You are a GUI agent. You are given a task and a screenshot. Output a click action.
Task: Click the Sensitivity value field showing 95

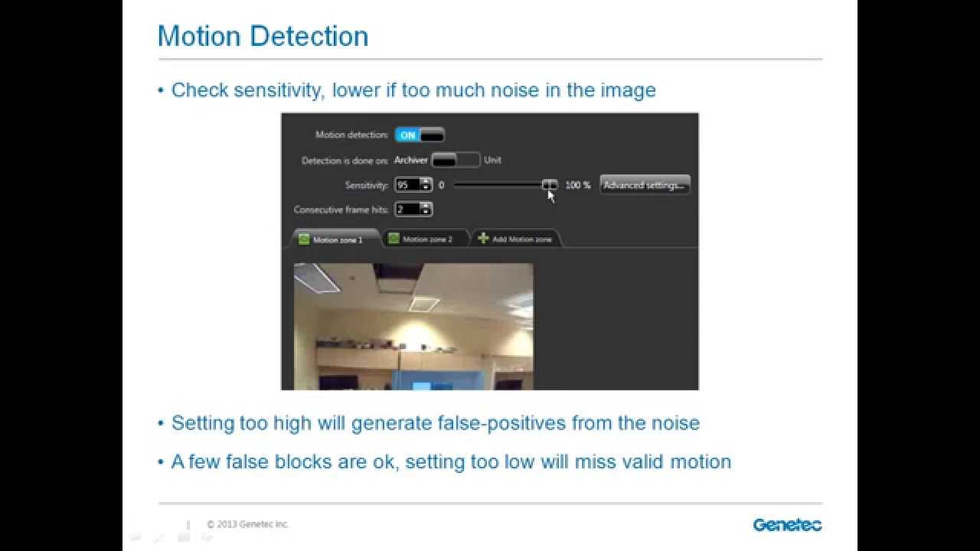[407, 184]
